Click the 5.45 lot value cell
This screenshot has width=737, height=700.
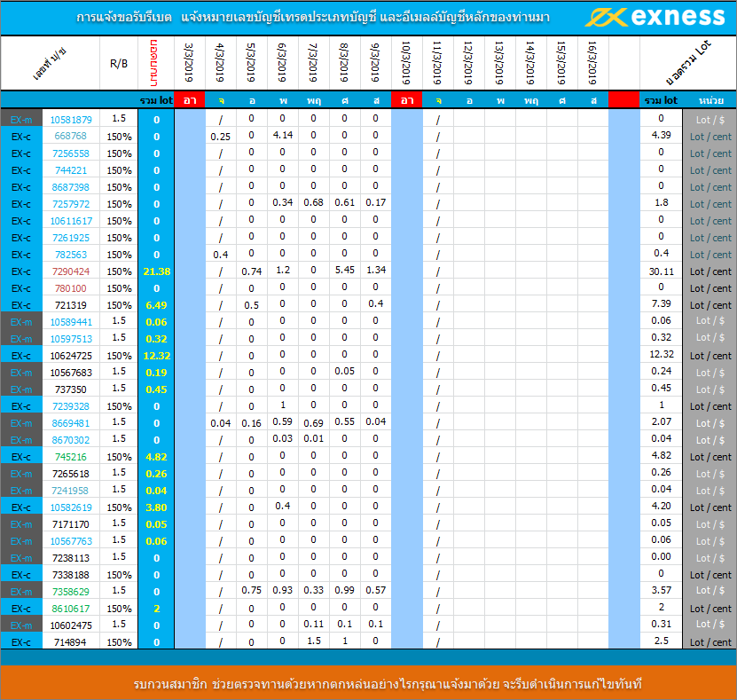click(345, 271)
